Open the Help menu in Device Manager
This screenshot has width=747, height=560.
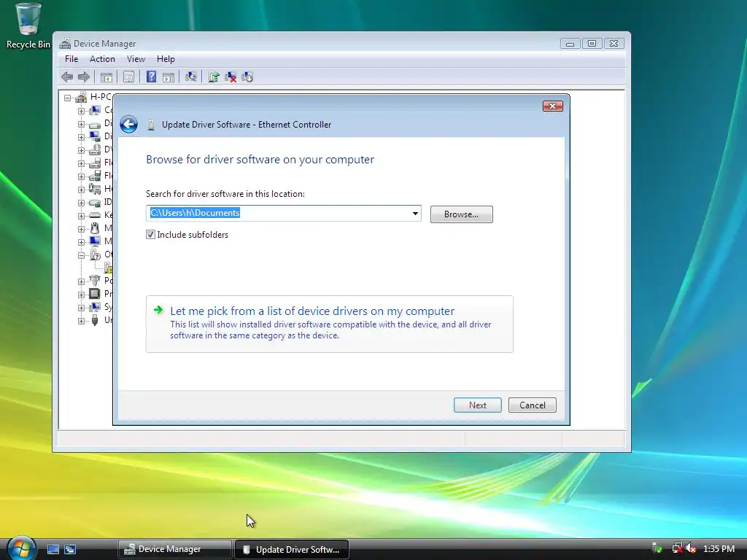pyautogui.click(x=166, y=59)
